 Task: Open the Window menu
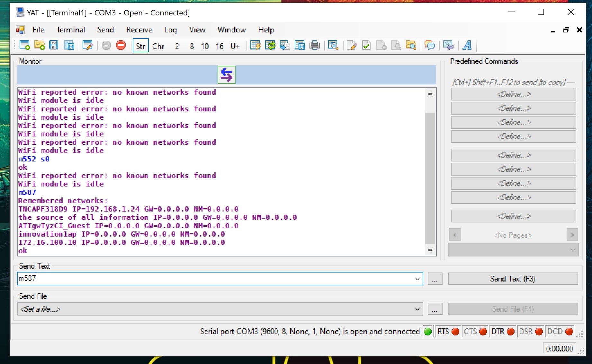point(232,30)
